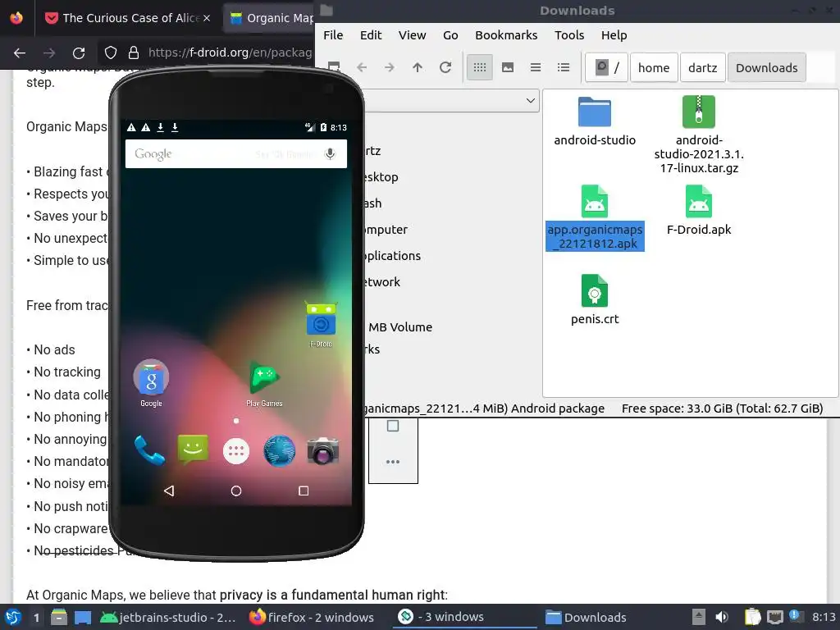Open the Google app on the emulator
The width and height of the screenshot is (840, 630).
point(151,383)
